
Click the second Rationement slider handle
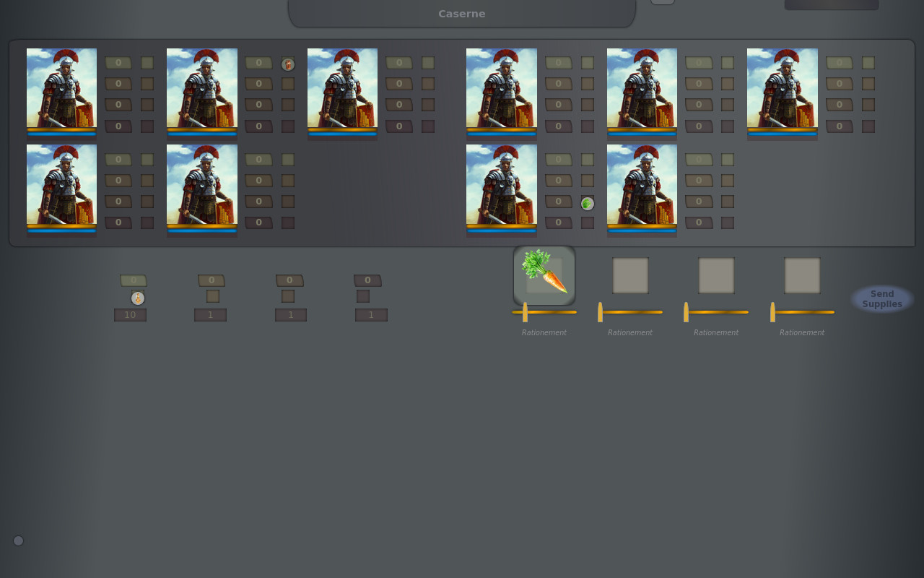tap(600, 312)
